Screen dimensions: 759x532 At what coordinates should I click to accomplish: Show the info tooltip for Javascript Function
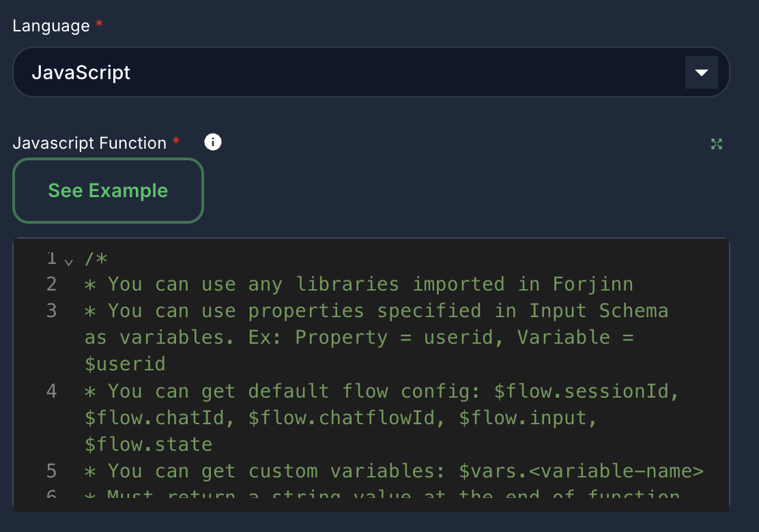(x=212, y=142)
